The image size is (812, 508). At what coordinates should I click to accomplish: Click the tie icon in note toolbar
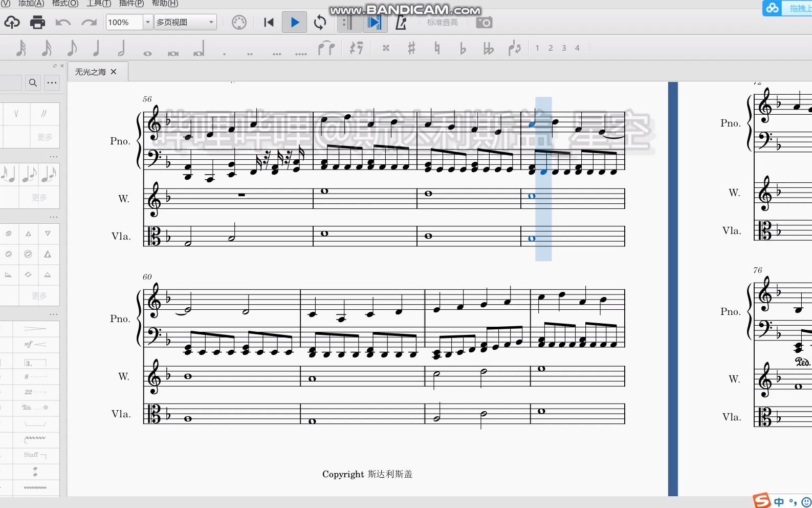point(326,48)
